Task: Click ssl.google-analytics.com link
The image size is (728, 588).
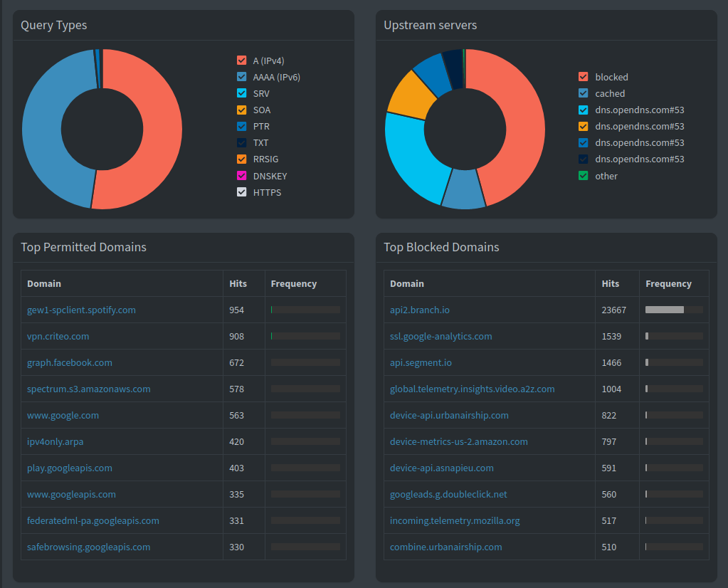Action: click(441, 336)
